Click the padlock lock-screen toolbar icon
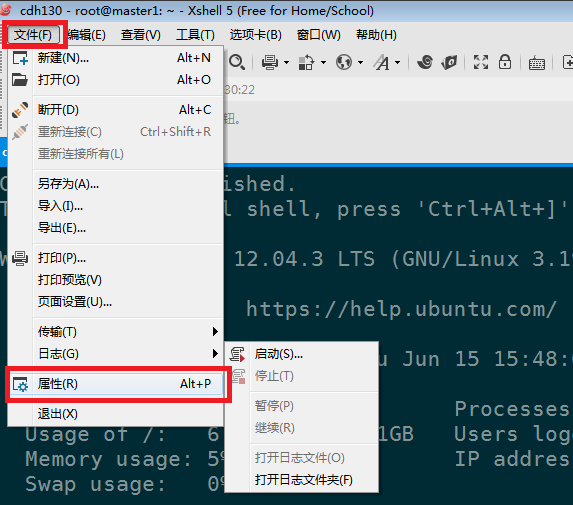Image resolution: width=573 pixels, height=505 pixels. (x=505, y=62)
